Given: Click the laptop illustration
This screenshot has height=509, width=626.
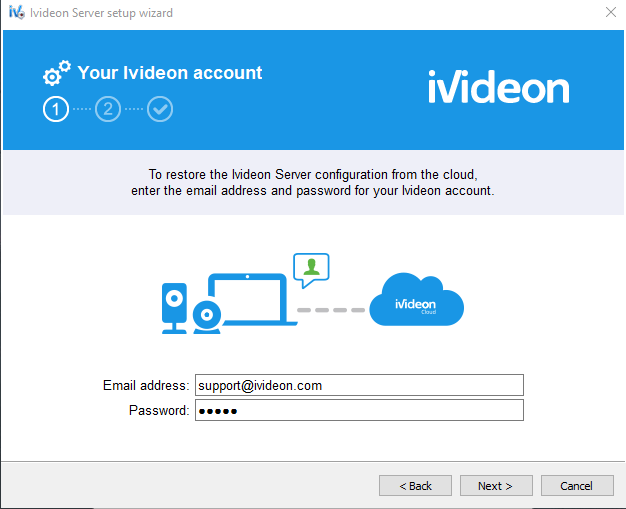Looking at the screenshot, I should click(x=254, y=299).
